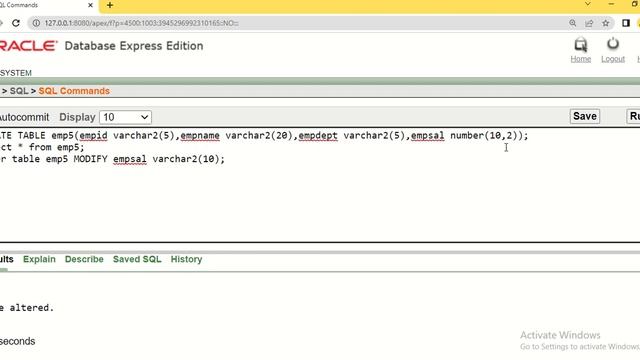
Task: Click the 'Database Express Edition' title
Action: click(134, 46)
